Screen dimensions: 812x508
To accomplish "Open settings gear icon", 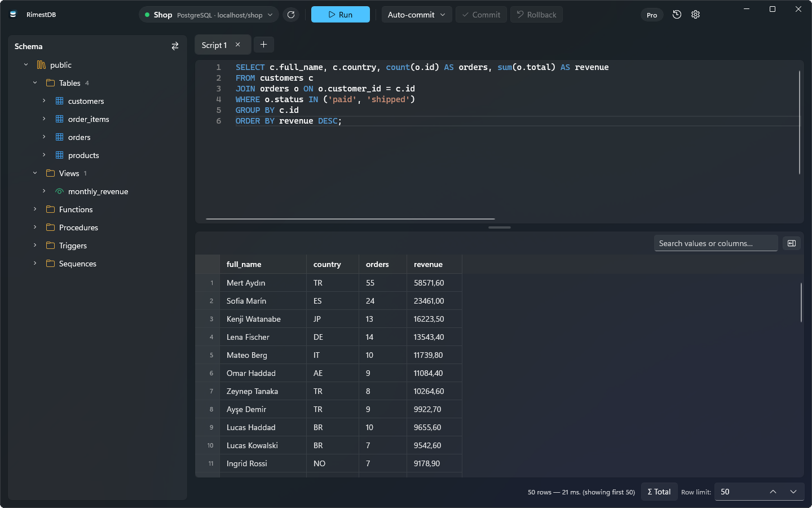I will click(x=696, y=15).
